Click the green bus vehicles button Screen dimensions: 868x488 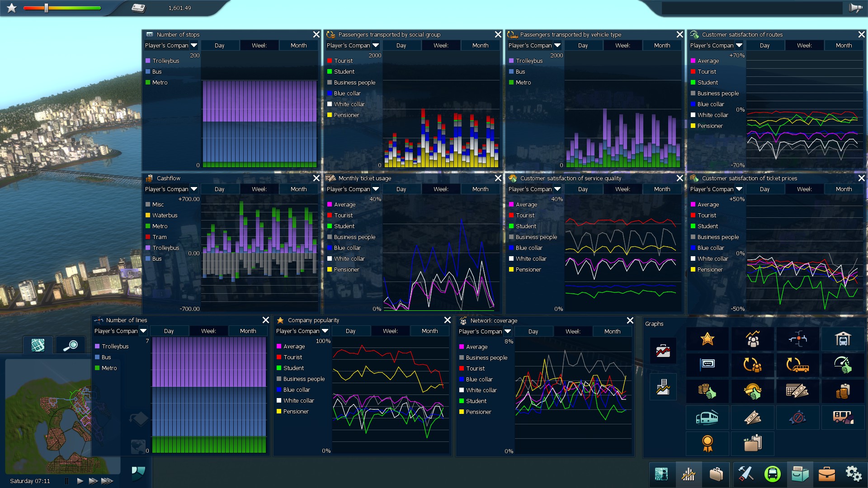[772, 474]
